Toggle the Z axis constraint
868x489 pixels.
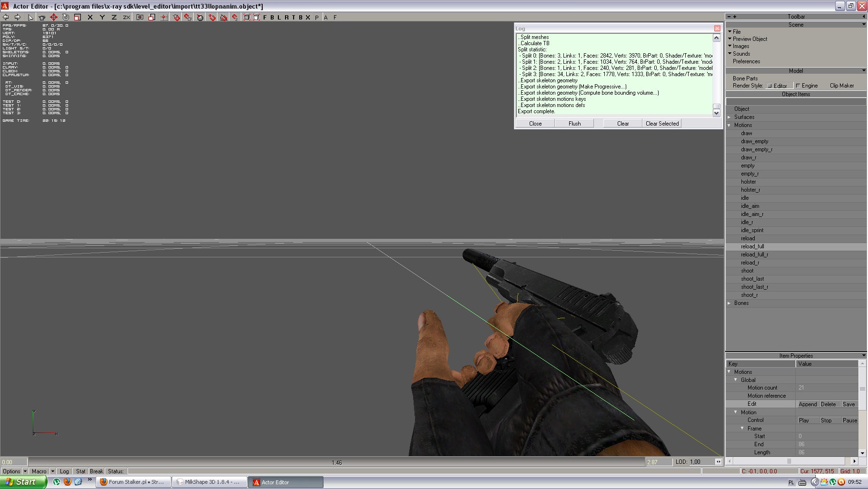[x=114, y=17]
